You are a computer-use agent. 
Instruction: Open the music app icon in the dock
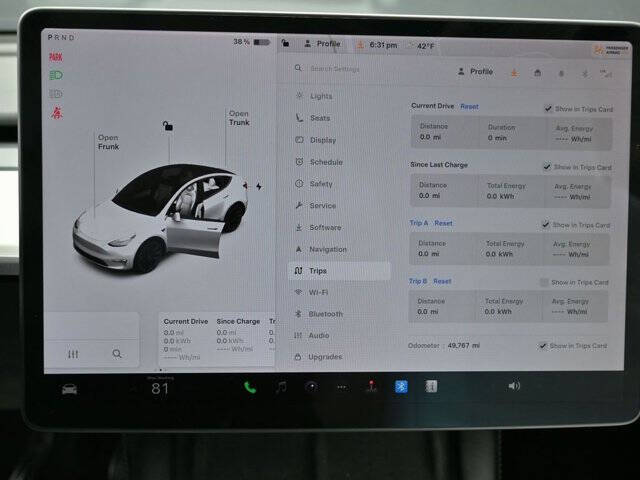coord(281,387)
